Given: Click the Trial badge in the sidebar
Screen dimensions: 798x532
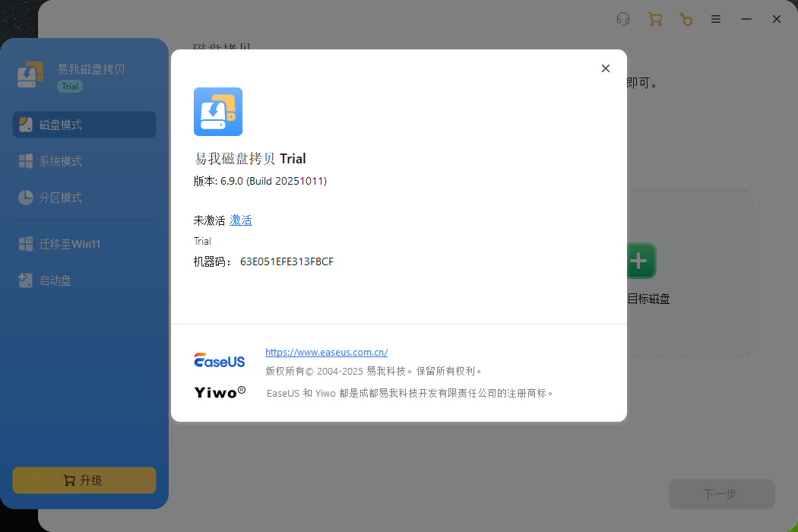Looking at the screenshot, I should [x=70, y=87].
